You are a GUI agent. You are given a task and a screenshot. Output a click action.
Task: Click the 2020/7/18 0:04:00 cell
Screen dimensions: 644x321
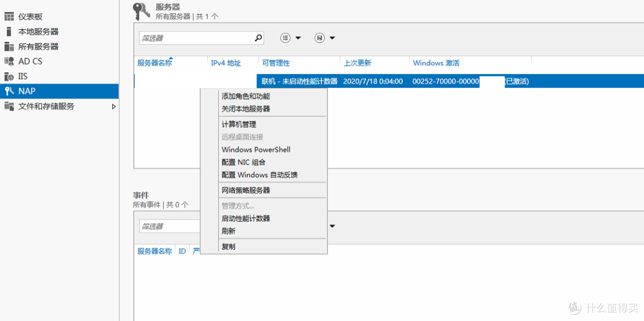point(373,81)
